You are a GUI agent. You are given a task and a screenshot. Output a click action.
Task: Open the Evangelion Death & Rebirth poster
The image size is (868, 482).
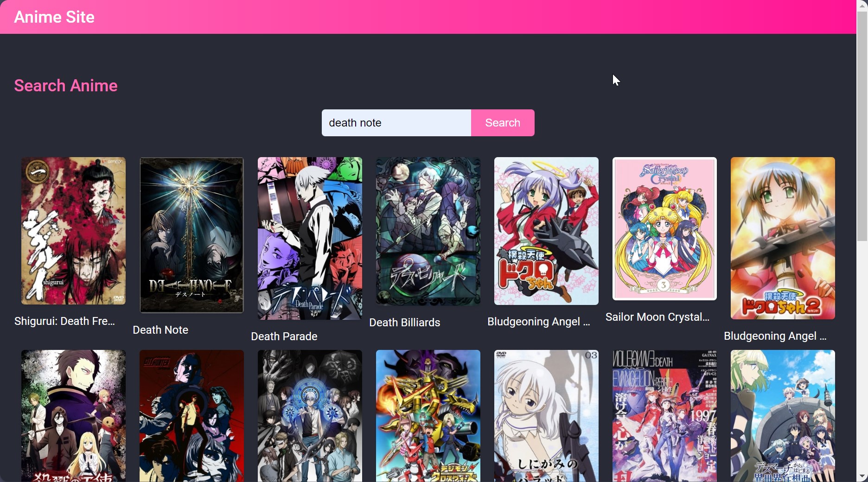664,416
